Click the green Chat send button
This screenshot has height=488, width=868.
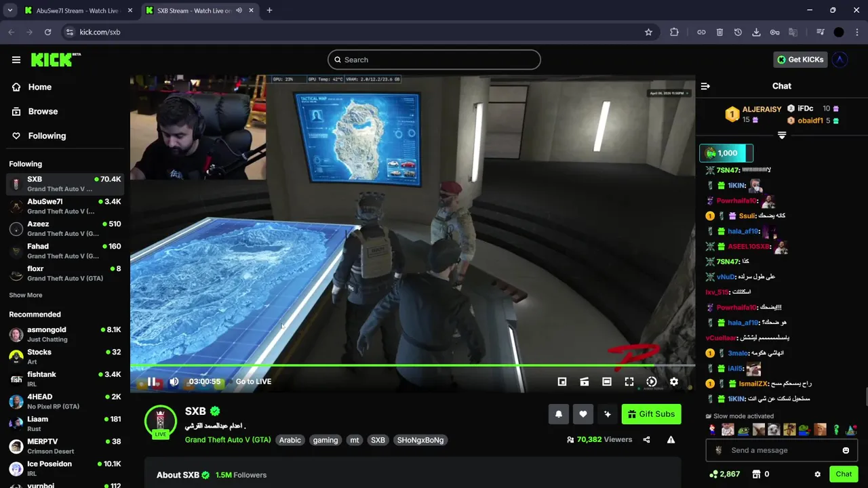[x=844, y=474]
